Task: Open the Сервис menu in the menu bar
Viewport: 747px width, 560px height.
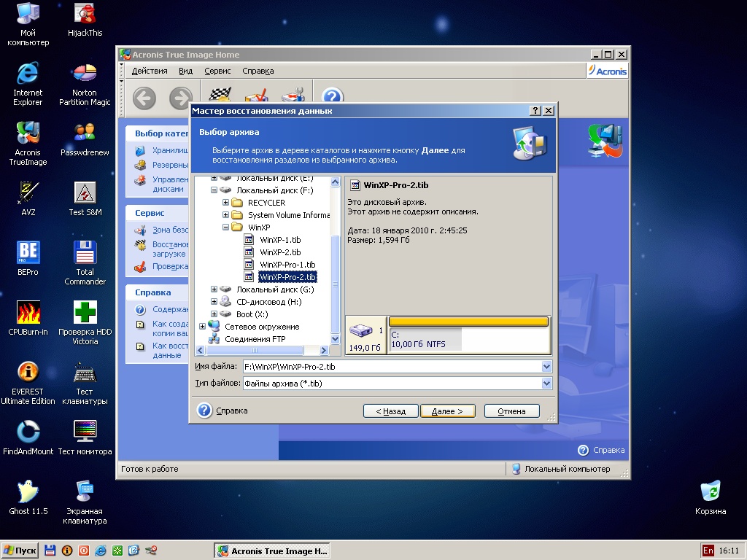Action: [x=217, y=71]
